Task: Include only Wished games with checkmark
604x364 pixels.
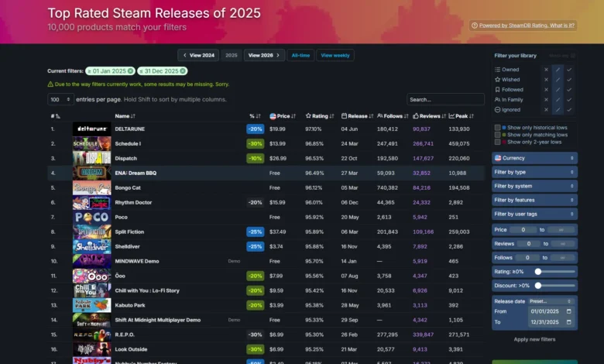Action: pos(569,80)
